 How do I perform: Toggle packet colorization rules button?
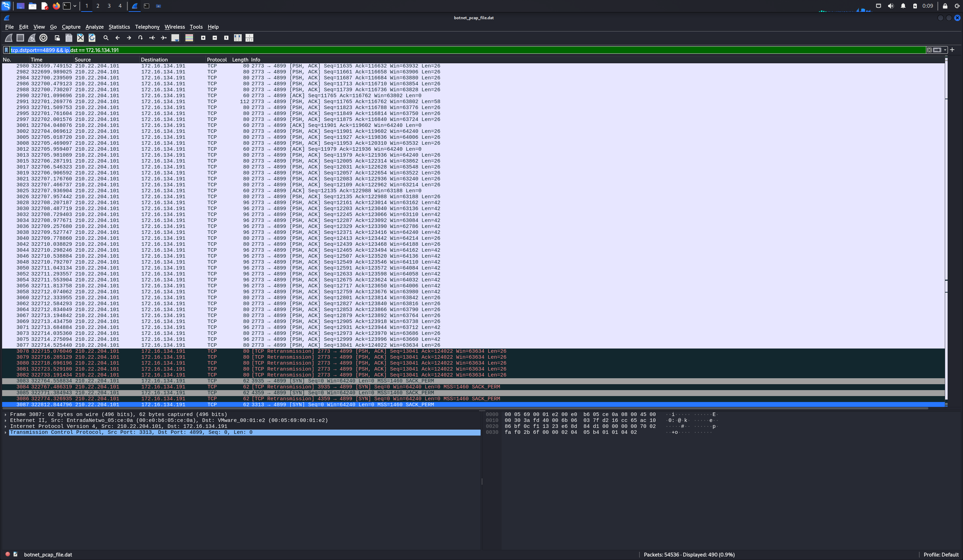coord(189,38)
